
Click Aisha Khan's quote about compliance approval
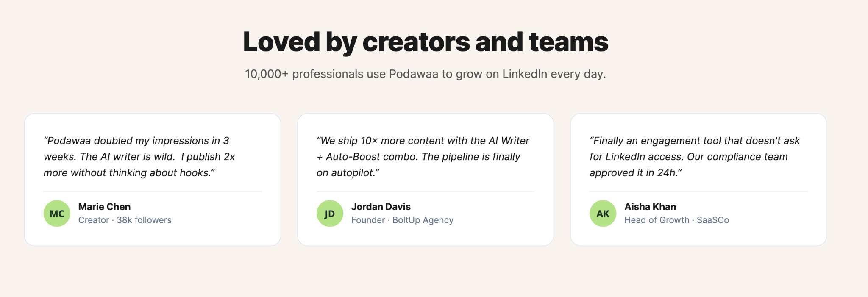point(695,157)
